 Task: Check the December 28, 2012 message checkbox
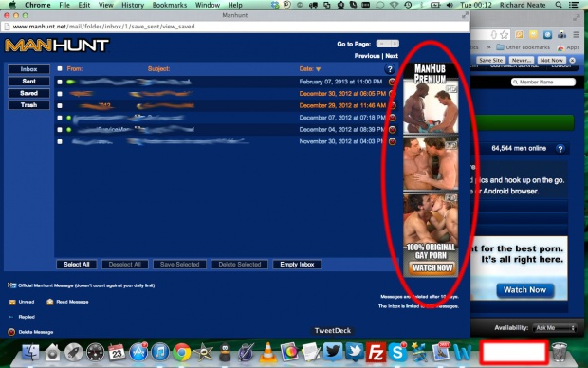pyautogui.click(x=60, y=106)
